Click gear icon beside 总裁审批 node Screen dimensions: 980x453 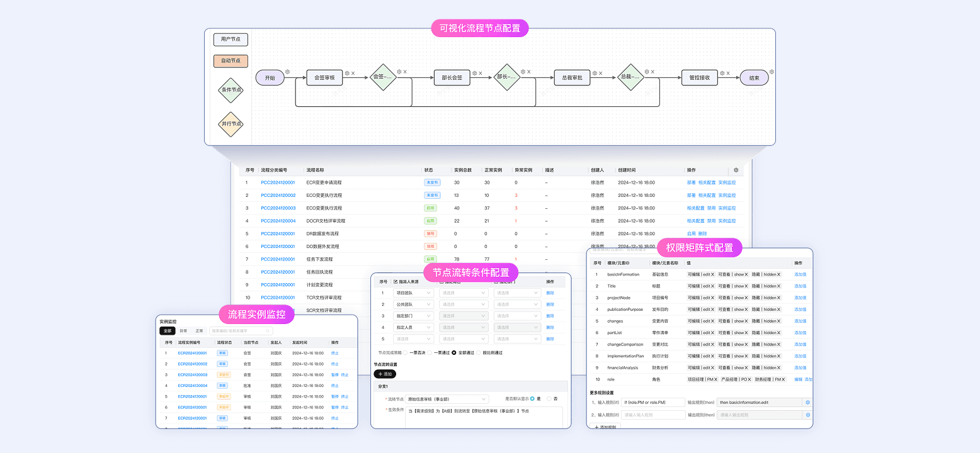[594, 74]
